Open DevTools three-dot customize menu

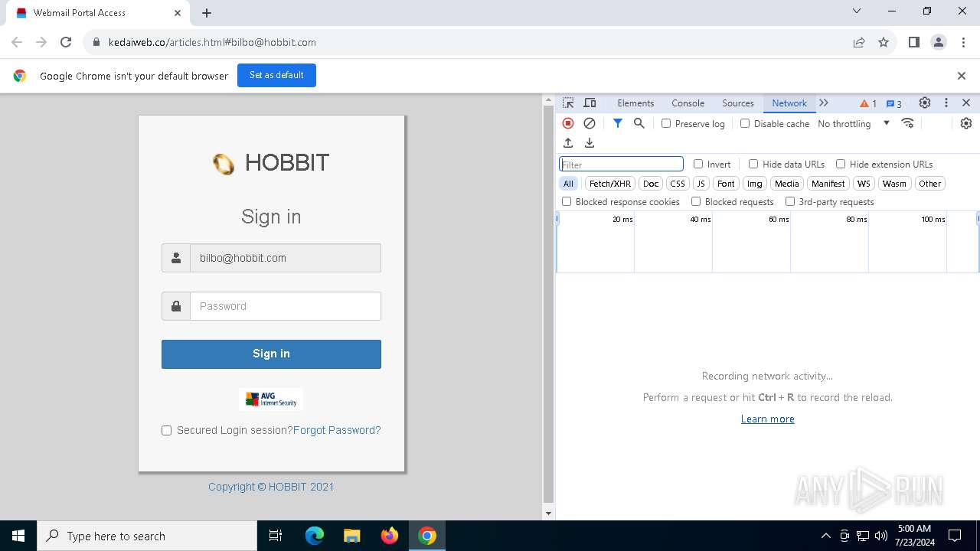946,103
